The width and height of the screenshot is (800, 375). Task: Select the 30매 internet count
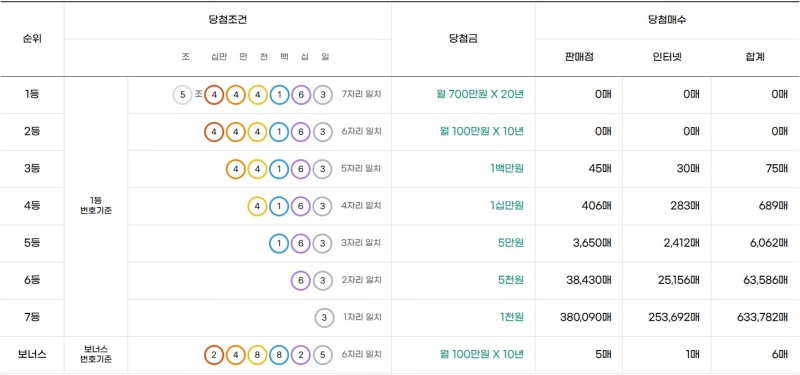tap(688, 169)
